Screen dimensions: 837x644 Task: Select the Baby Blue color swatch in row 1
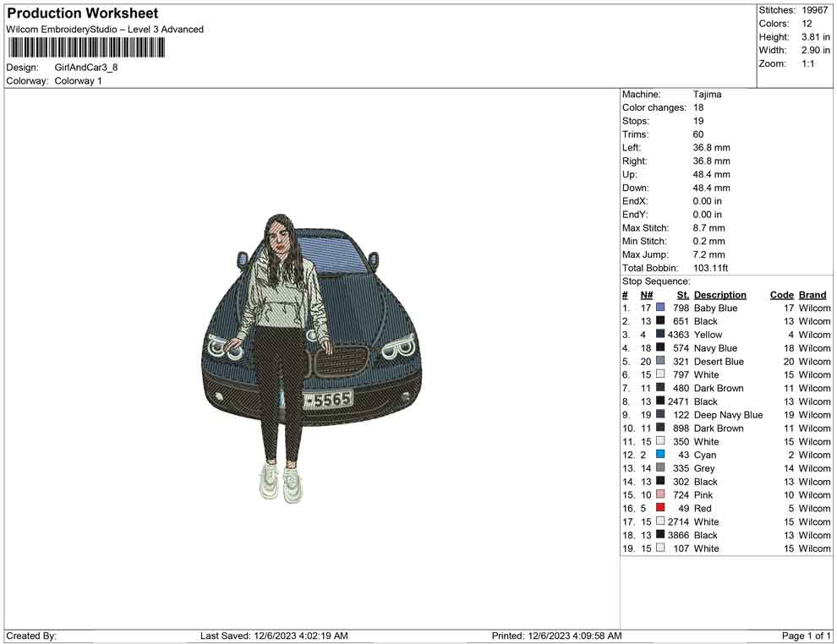pyautogui.click(x=659, y=308)
